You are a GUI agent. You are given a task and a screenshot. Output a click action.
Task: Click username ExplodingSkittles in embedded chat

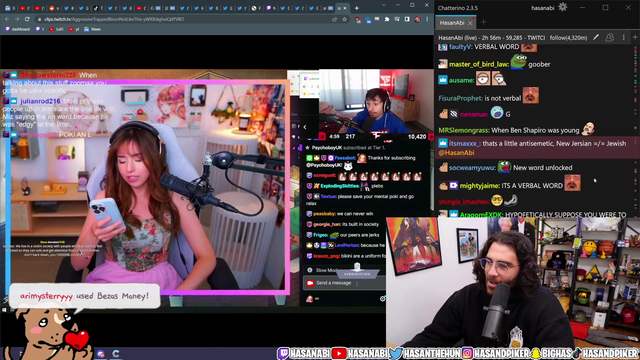(x=340, y=186)
